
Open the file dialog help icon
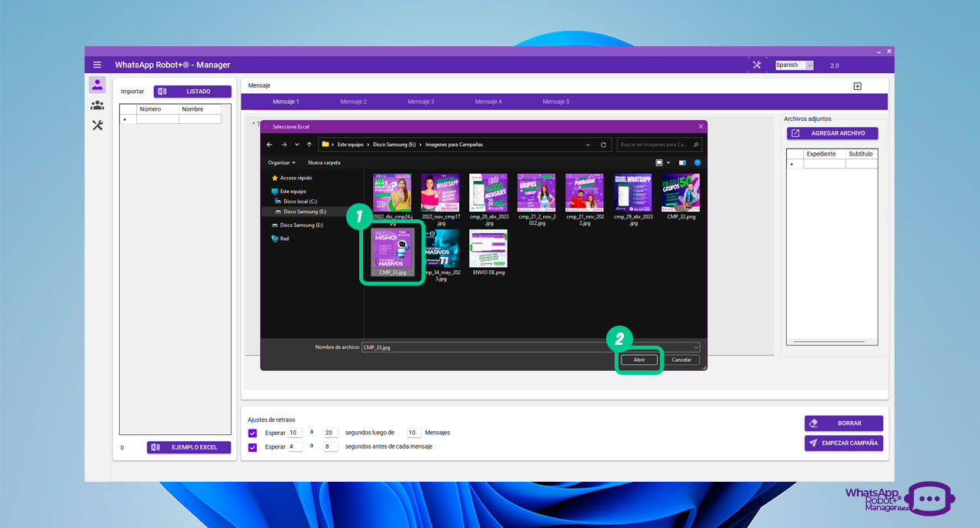(698, 162)
